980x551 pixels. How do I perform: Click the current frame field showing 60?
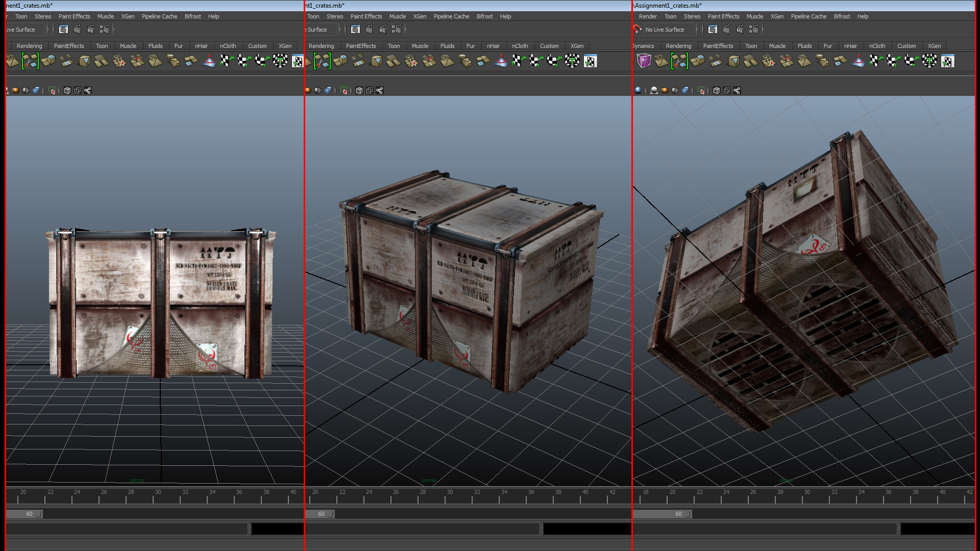(29, 514)
